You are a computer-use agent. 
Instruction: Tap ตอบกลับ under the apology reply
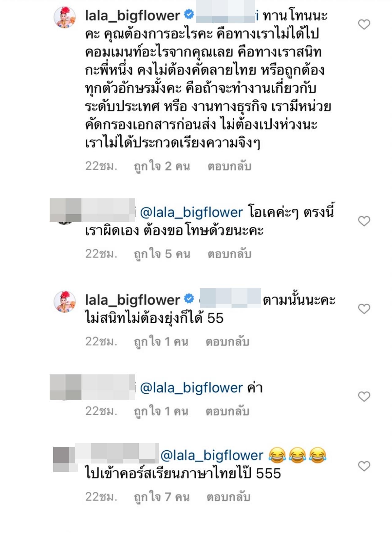230,254
